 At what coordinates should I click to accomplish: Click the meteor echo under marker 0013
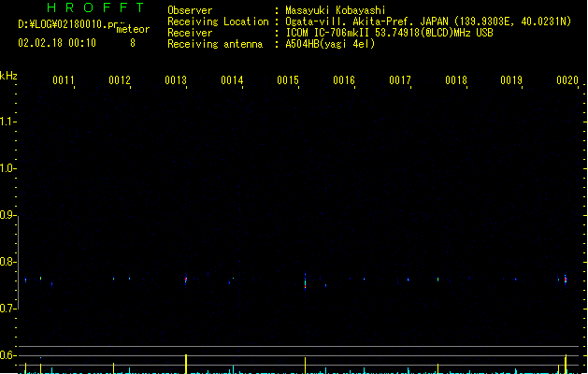point(186,280)
